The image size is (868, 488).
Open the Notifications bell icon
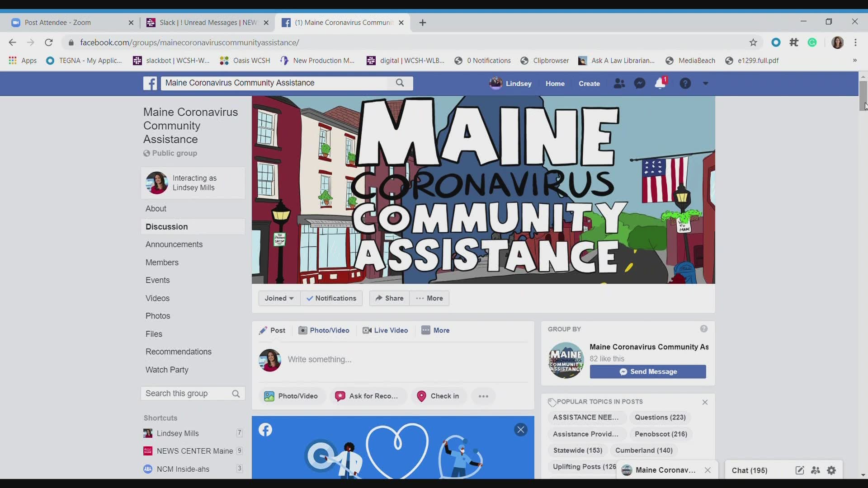tap(660, 84)
